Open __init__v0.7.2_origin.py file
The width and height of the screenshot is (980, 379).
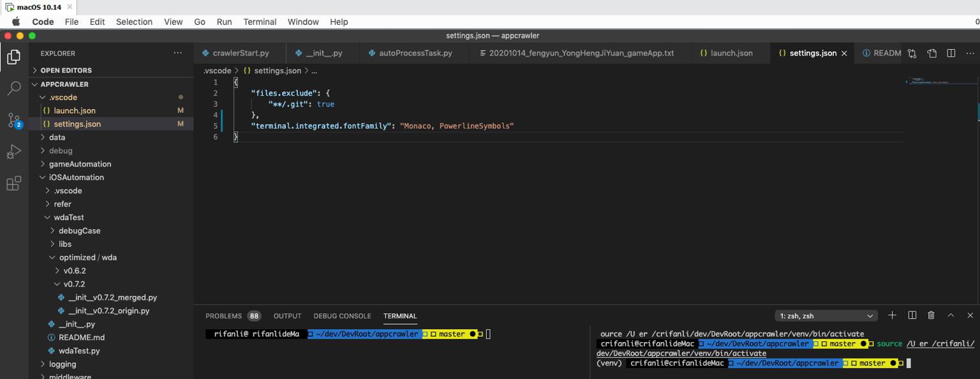[x=111, y=311]
